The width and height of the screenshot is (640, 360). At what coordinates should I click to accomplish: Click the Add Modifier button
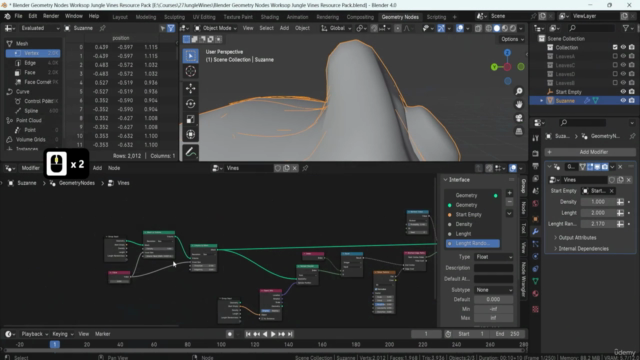point(590,152)
